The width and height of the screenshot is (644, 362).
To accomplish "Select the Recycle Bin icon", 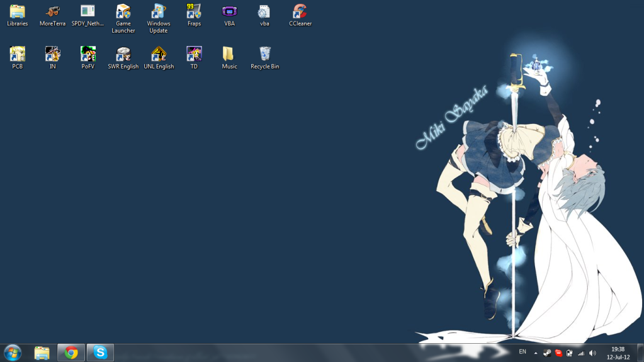I will [265, 55].
